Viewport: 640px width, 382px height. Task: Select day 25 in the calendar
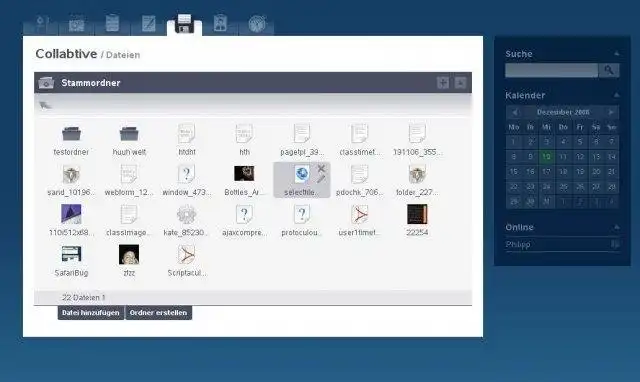click(x=563, y=187)
